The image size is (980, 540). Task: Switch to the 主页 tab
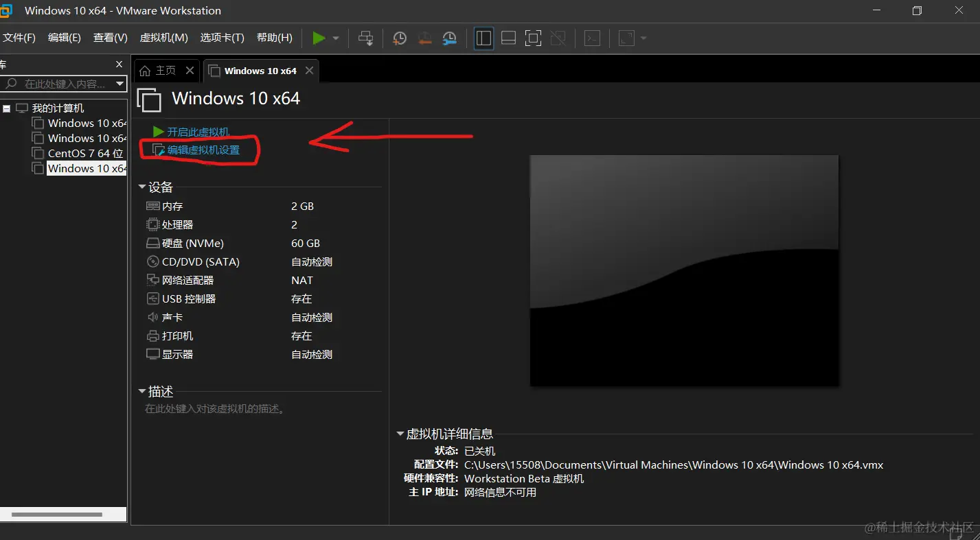(x=166, y=71)
